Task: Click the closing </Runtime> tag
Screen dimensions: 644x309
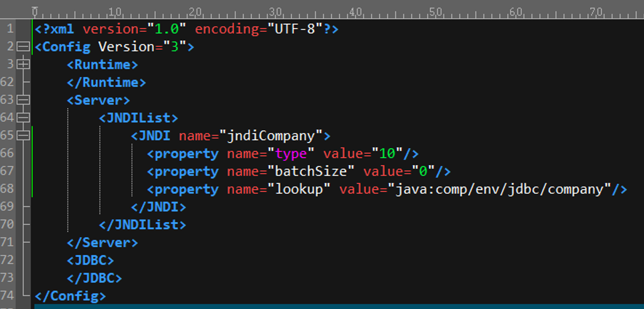Action: coord(106,83)
